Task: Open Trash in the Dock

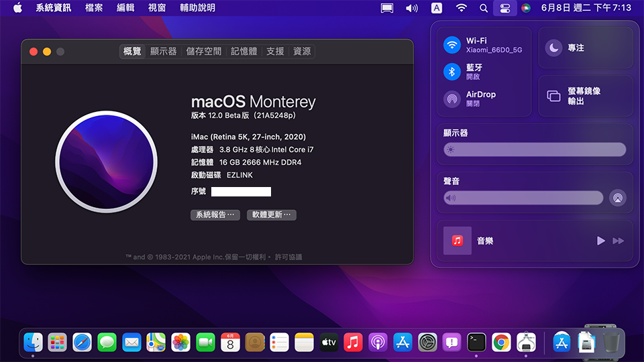Action: pyautogui.click(x=611, y=342)
